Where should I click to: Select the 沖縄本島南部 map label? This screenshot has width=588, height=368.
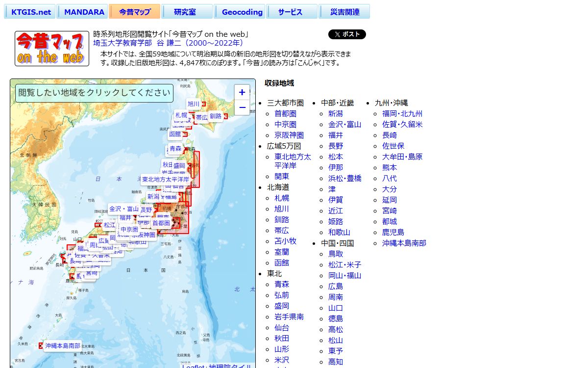pyautogui.click(x=63, y=346)
